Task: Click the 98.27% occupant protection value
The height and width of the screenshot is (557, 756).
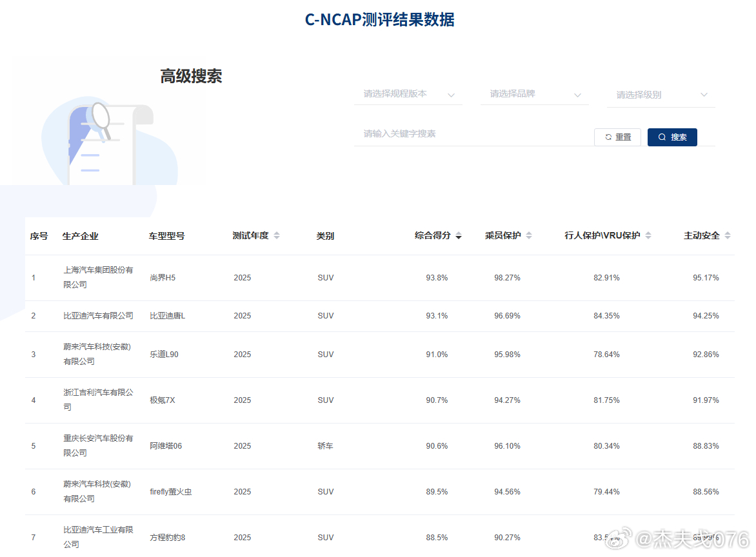Action: pos(507,278)
